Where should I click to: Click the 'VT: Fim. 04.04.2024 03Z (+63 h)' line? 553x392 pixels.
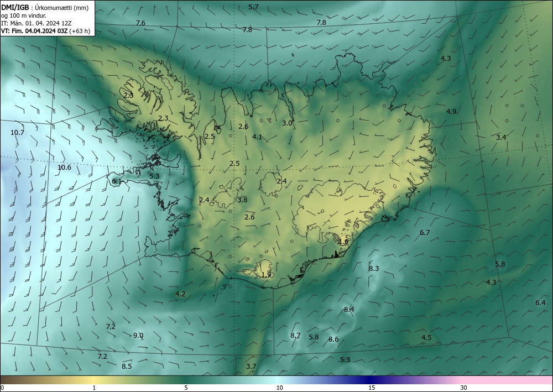coord(45,31)
